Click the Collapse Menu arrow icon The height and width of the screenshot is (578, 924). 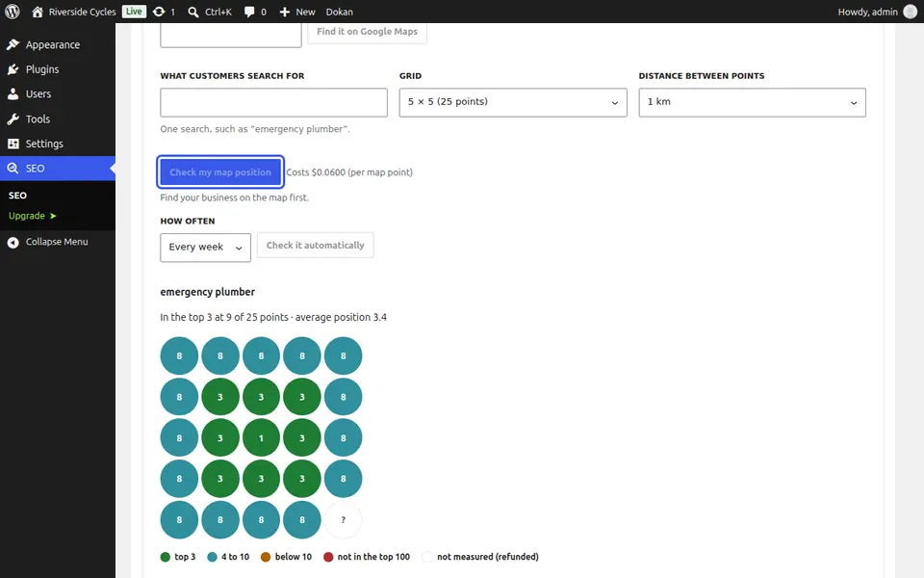click(13, 242)
